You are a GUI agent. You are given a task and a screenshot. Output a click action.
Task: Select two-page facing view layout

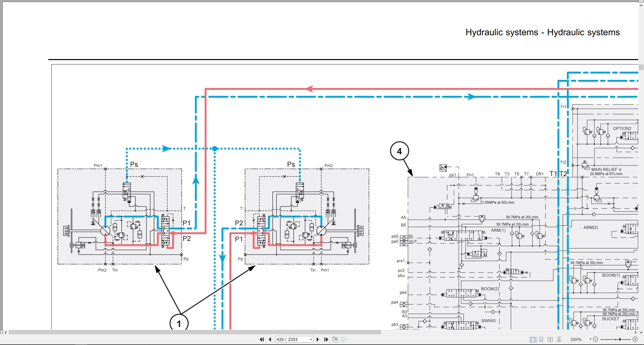(x=550, y=339)
